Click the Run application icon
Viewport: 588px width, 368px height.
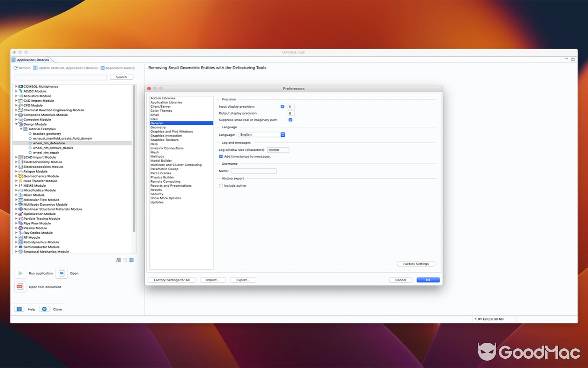[20, 273]
